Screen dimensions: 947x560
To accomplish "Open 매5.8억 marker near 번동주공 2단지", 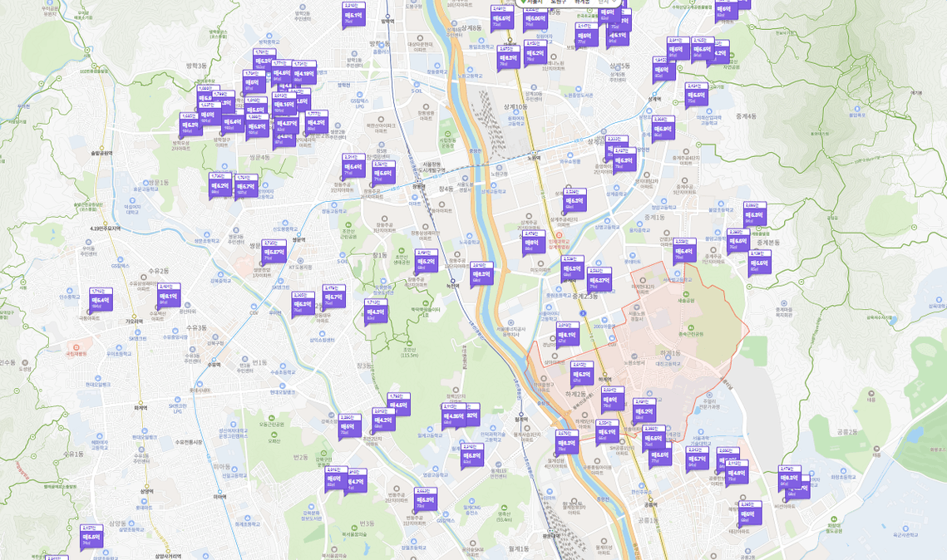I will tap(426, 499).
